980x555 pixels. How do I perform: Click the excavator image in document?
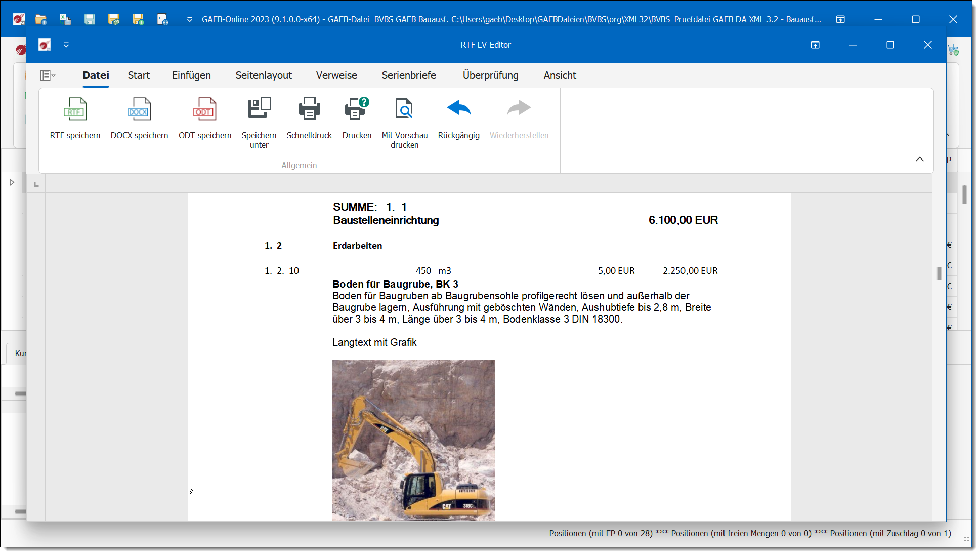(x=413, y=440)
